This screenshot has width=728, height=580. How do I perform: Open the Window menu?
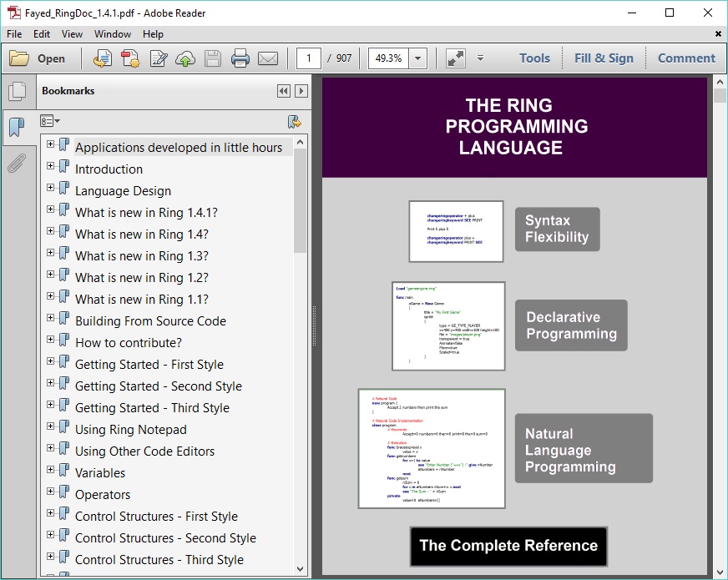pos(113,34)
